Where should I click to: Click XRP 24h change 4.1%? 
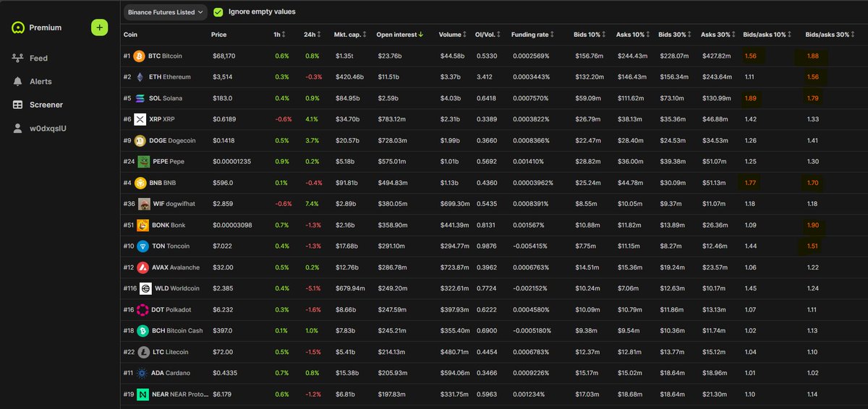click(312, 119)
